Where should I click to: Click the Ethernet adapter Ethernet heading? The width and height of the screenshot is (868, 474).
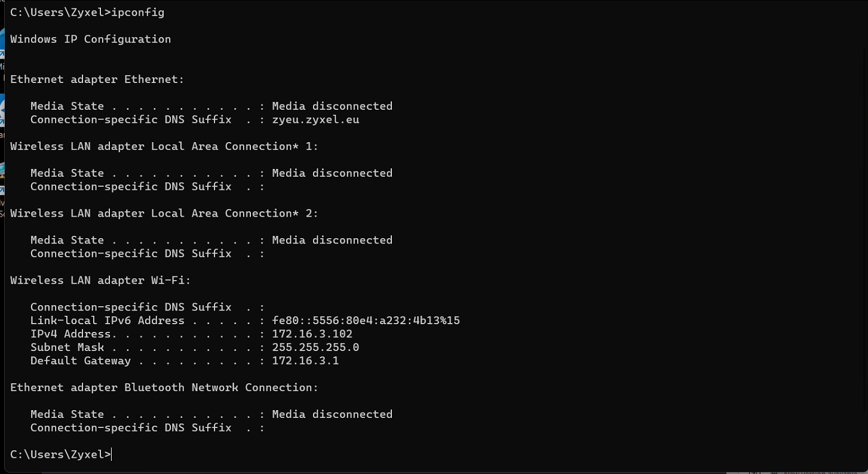(97, 79)
